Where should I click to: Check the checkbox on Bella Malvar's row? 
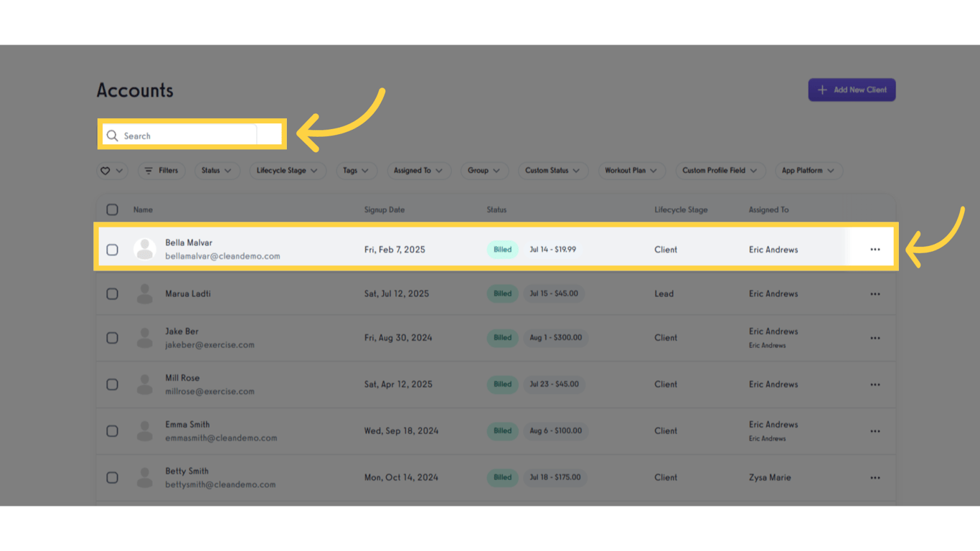click(x=112, y=249)
